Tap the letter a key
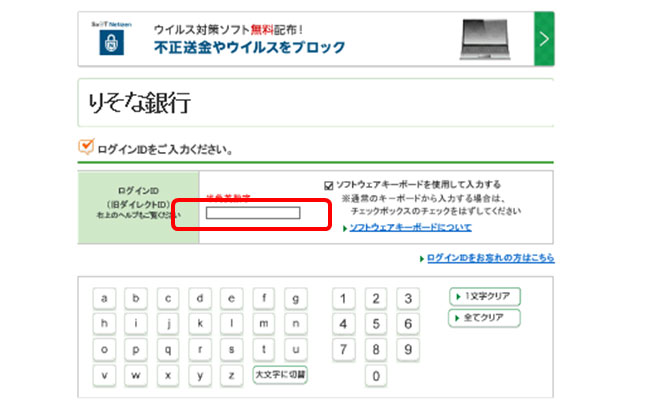 pos(104,298)
